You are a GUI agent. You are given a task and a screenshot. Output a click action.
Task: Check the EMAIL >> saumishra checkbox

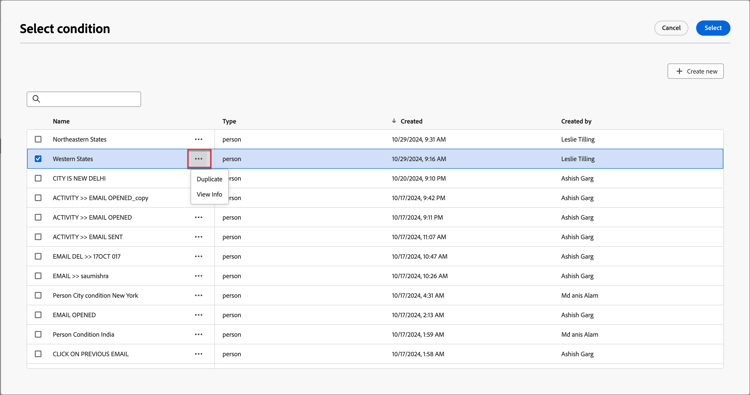pyautogui.click(x=38, y=276)
